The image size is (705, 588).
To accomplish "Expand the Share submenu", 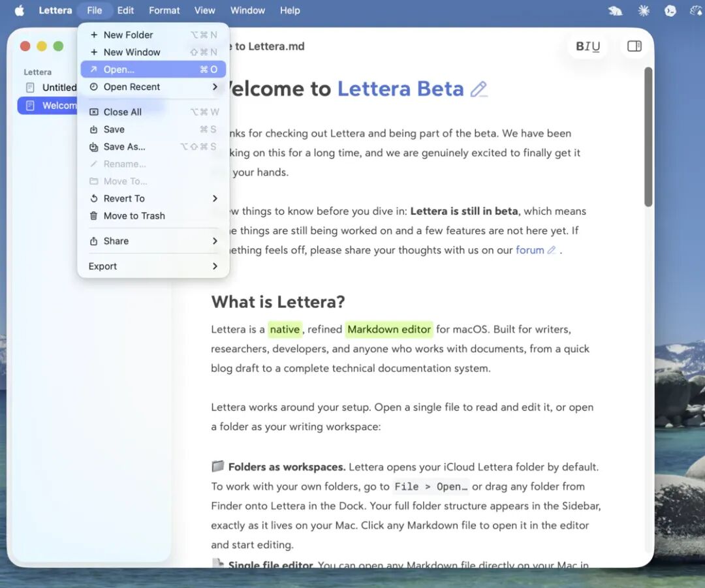I will [x=153, y=241].
